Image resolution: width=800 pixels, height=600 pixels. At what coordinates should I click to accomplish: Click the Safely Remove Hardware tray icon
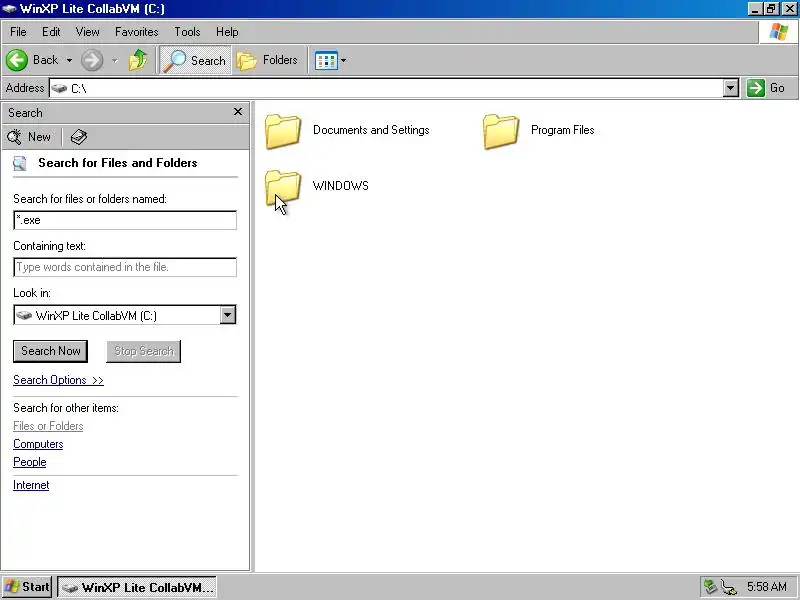click(710, 587)
